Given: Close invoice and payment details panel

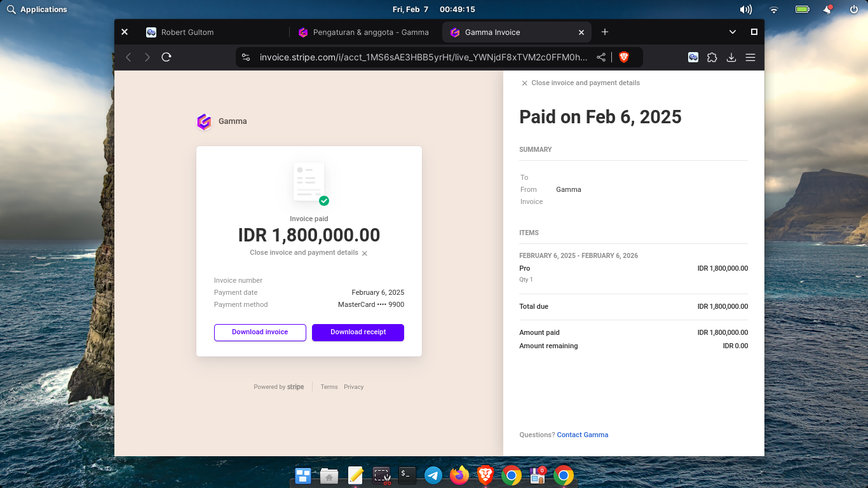Looking at the screenshot, I should [580, 83].
